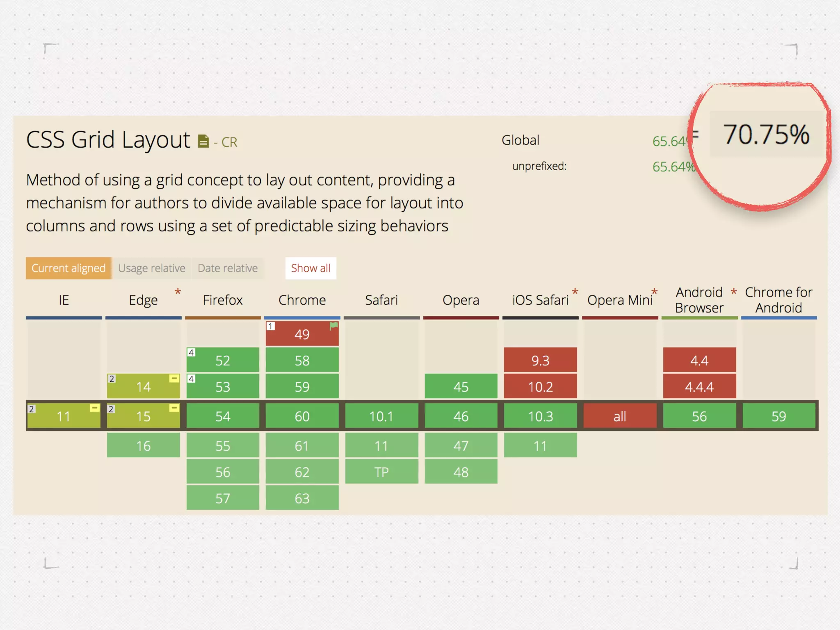Switch to Usage relative view
Screen dimensions: 840x630
[152, 268]
